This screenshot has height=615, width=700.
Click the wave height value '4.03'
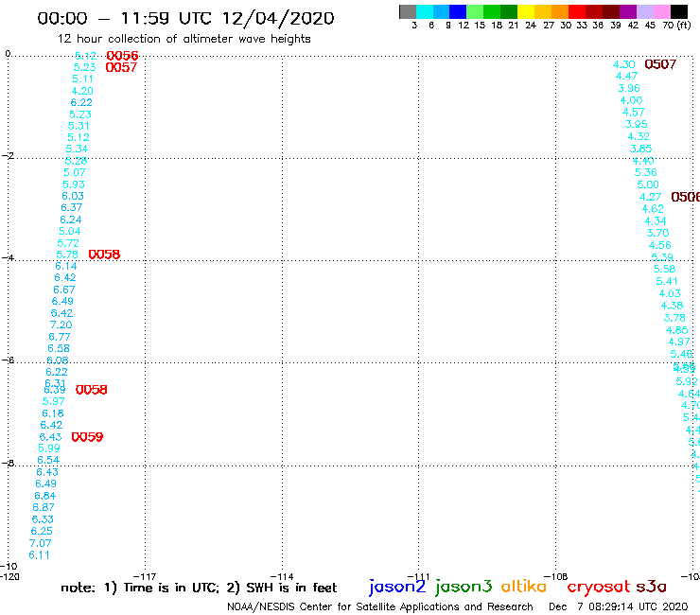click(x=670, y=293)
